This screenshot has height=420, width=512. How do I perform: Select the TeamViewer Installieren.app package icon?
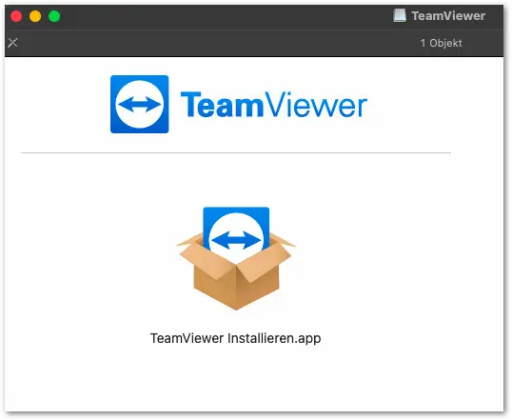(236, 258)
